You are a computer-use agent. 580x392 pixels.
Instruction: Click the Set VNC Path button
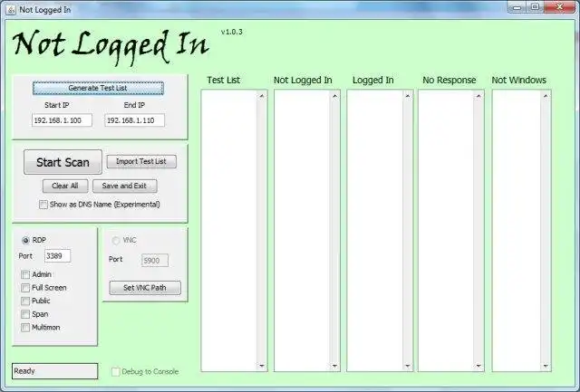click(x=145, y=288)
